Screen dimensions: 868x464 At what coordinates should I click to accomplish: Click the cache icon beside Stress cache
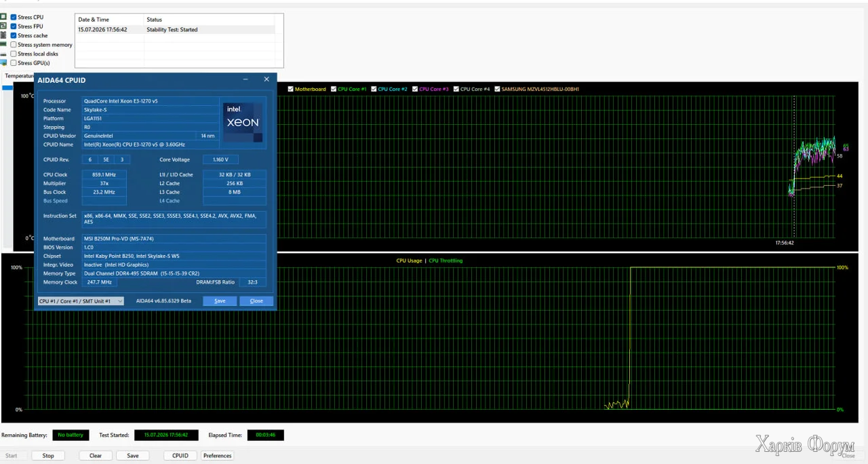tap(3, 35)
